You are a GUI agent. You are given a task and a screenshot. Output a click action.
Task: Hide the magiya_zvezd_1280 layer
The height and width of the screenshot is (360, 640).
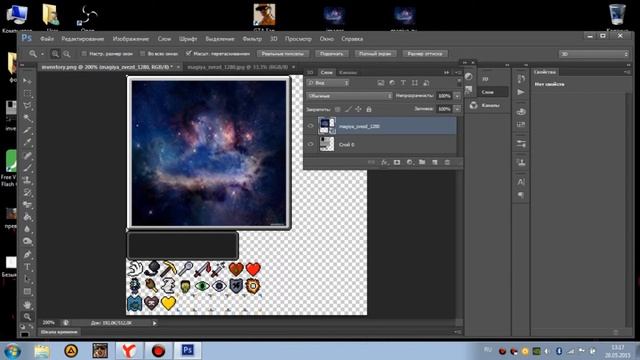pyautogui.click(x=310, y=126)
